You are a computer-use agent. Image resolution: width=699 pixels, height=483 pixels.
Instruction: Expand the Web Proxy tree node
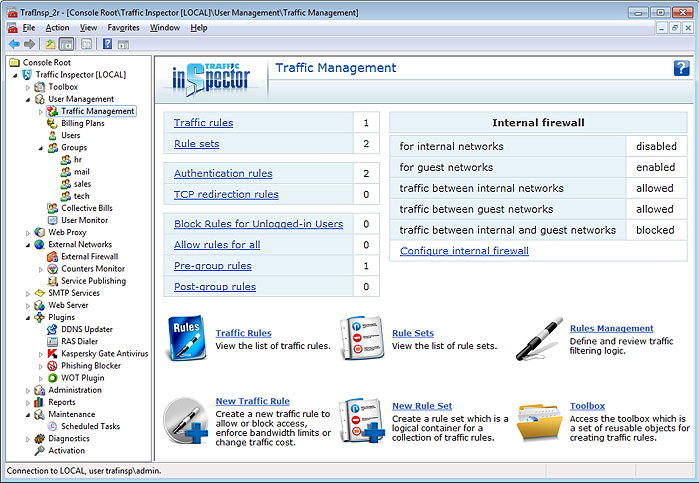[x=28, y=233]
